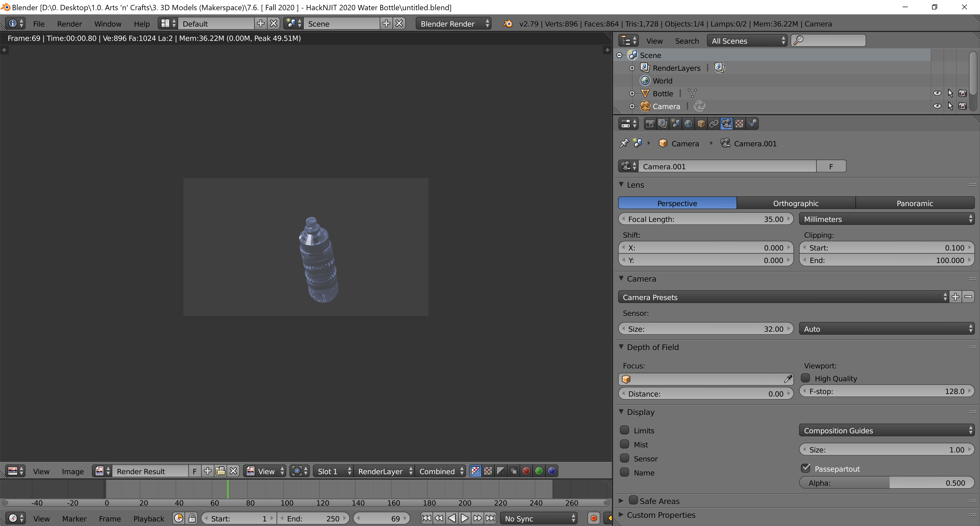Open the World properties globe tab

tap(688, 124)
